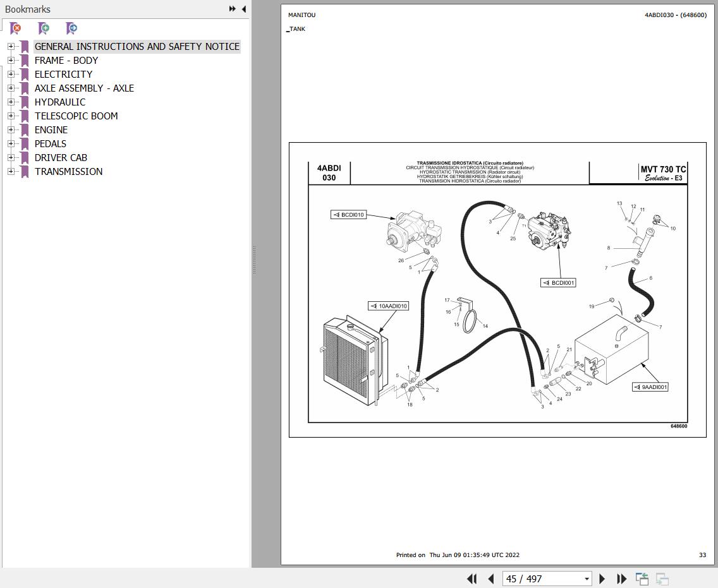Image resolution: width=718 pixels, height=588 pixels.
Task: Click the 9AADI001 reference link near tank
Action: tap(651, 387)
